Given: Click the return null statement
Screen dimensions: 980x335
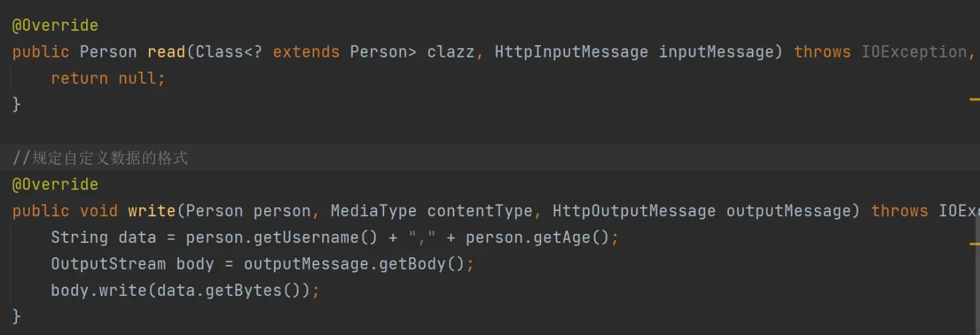Looking at the screenshot, I should tap(108, 78).
